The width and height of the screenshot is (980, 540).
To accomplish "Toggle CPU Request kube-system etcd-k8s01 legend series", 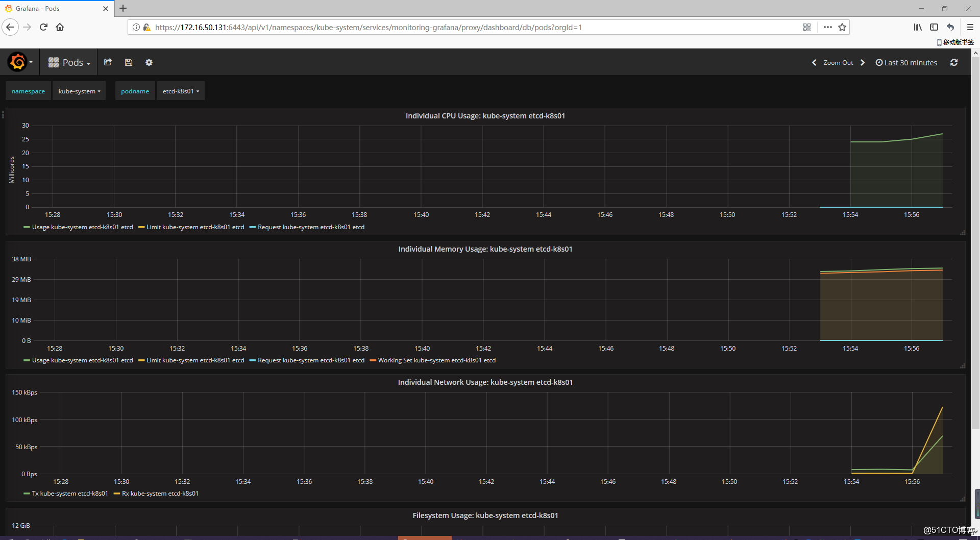I will (x=311, y=227).
